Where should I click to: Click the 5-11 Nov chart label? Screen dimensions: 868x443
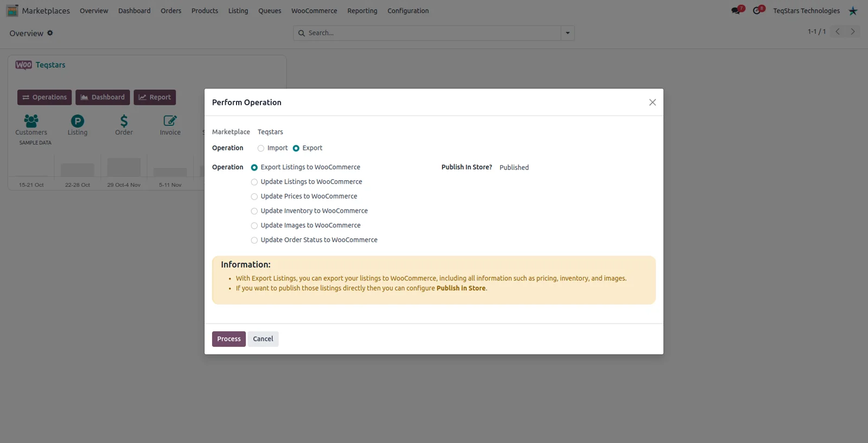coord(170,185)
